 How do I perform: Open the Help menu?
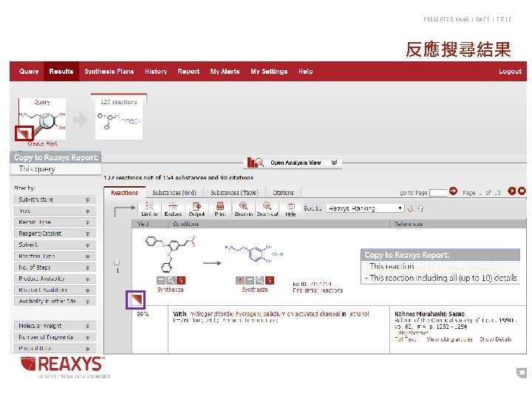[x=305, y=71]
